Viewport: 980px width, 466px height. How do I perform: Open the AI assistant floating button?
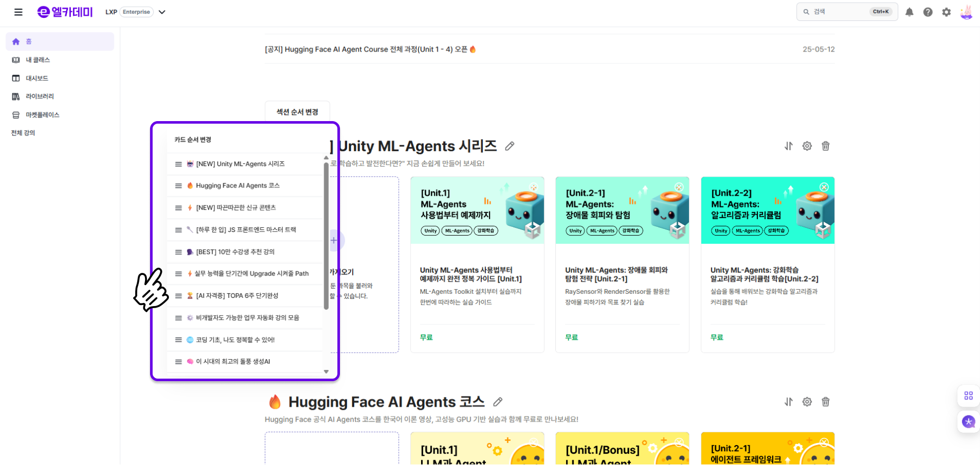(968, 422)
